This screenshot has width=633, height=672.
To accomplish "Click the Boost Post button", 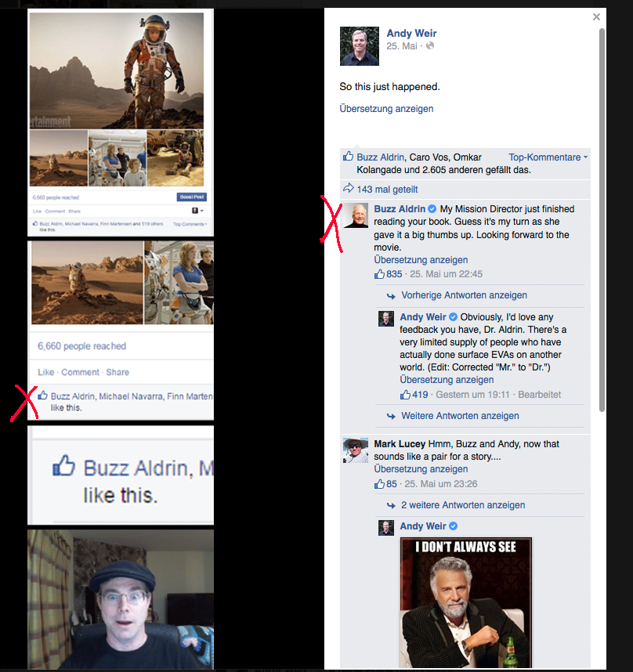I will click(x=192, y=197).
